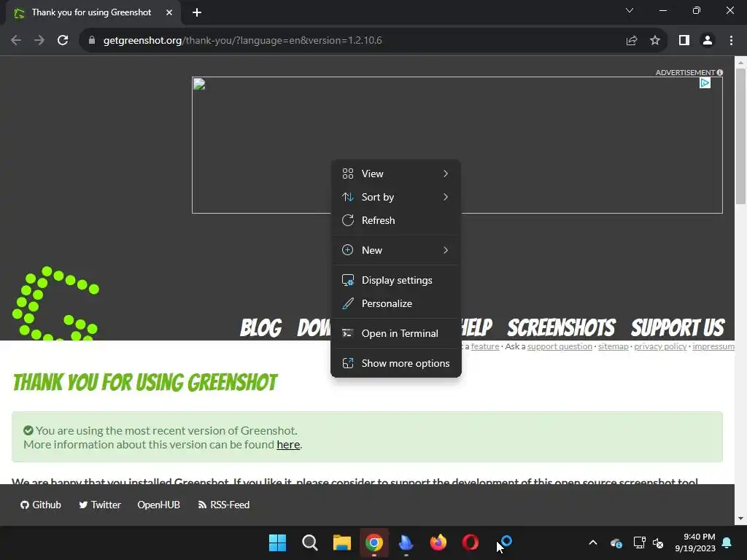Viewport: 747px width, 560px height.
Task: Expand the View submenu
Action: click(x=396, y=174)
